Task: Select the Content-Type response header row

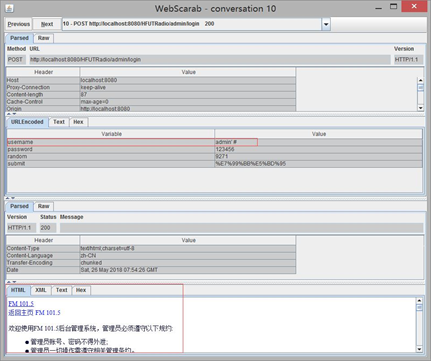Action: tap(151, 248)
